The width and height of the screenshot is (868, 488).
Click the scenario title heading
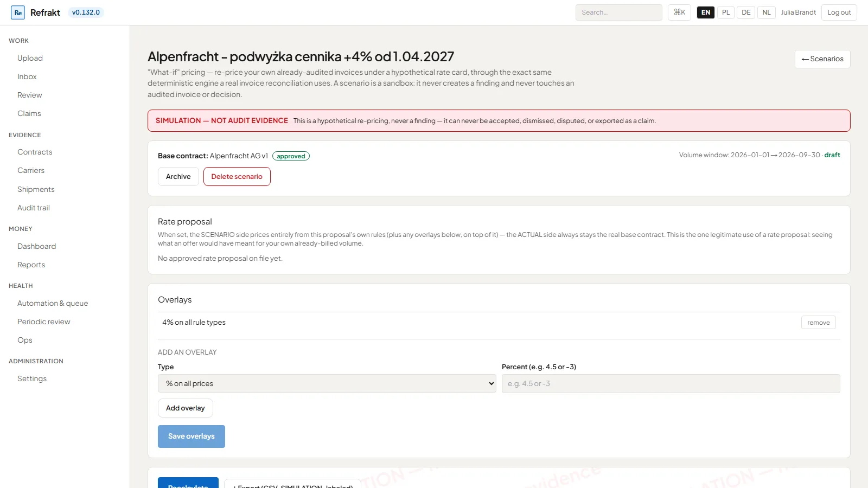301,56
